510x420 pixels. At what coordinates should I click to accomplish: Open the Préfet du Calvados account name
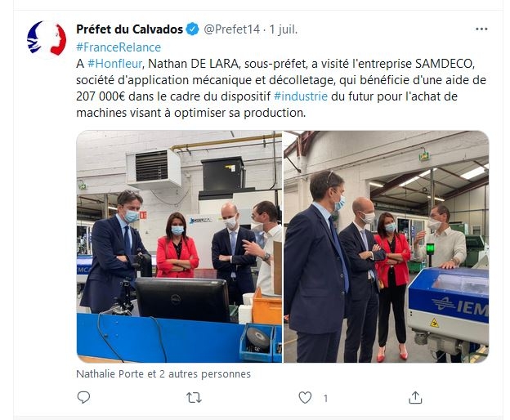pos(129,29)
